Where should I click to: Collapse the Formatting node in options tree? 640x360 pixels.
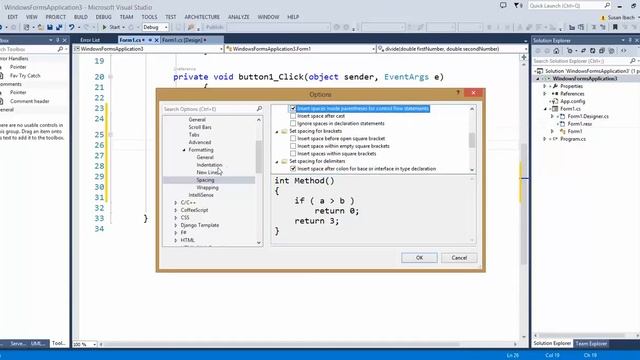[184, 150]
